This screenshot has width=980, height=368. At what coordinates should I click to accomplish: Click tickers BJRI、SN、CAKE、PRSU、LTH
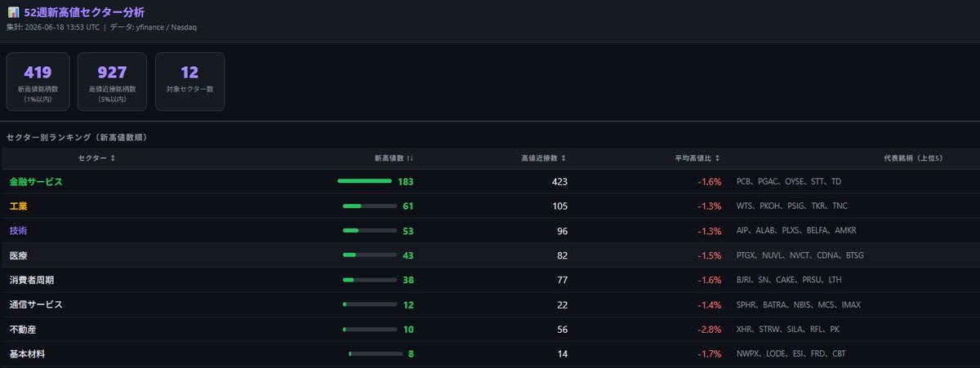click(x=788, y=280)
